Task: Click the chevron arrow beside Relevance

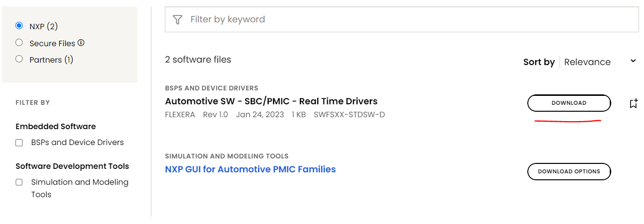Action: click(x=633, y=61)
